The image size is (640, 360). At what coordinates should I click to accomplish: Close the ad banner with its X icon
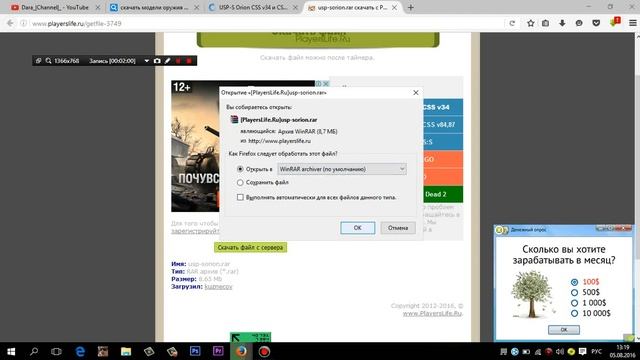tap(326, 84)
